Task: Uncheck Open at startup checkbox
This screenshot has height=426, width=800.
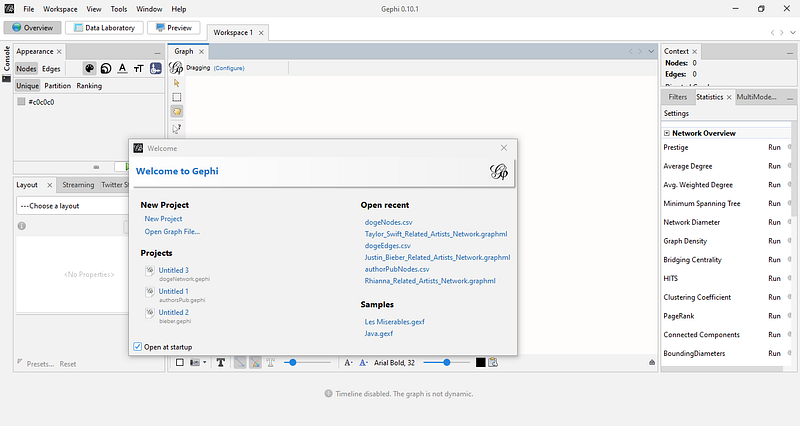Action: [x=138, y=346]
